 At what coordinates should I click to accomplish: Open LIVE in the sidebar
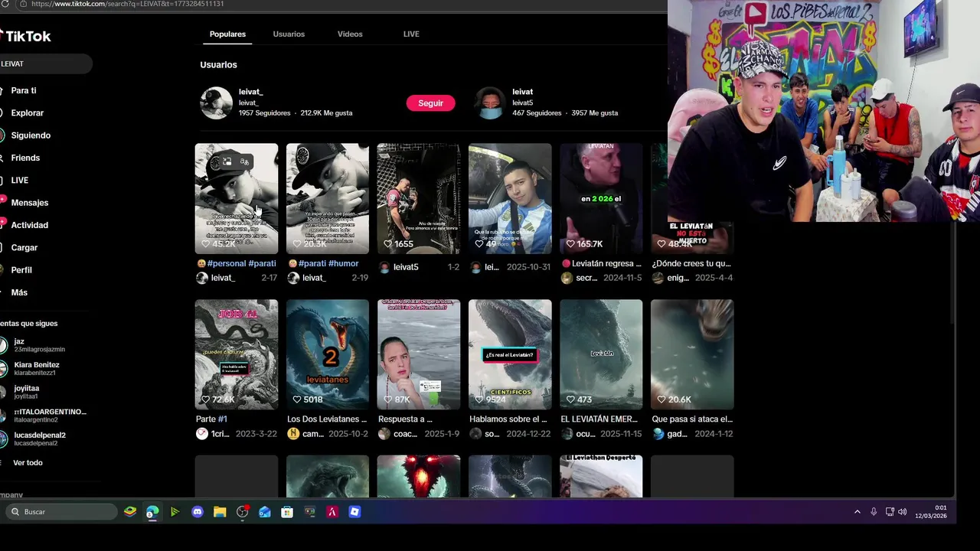click(20, 181)
